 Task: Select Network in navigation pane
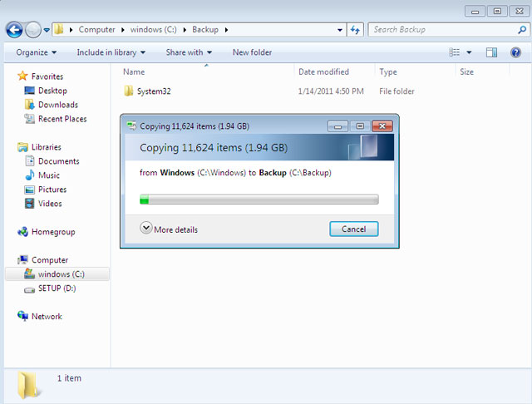[x=47, y=317]
